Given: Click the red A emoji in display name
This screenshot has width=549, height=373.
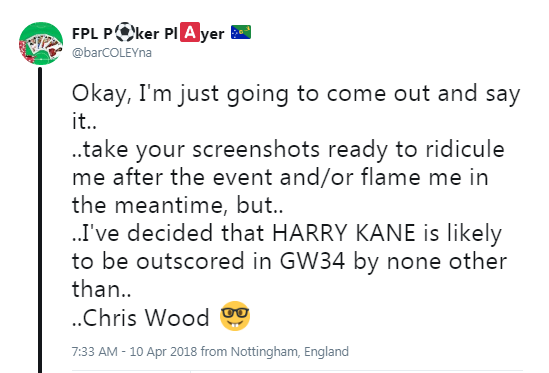Looking at the screenshot, I should pyautogui.click(x=190, y=32).
